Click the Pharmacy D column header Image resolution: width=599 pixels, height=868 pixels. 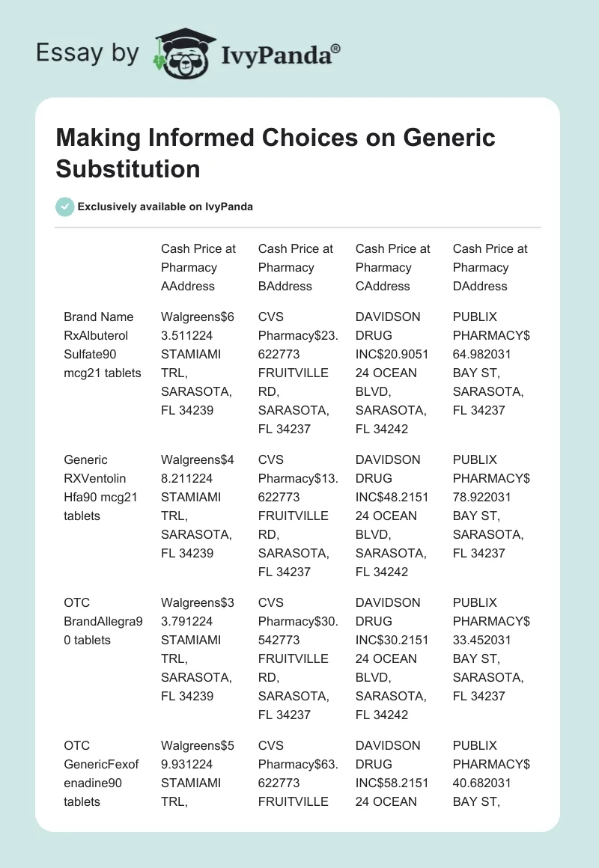tap(490, 267)
